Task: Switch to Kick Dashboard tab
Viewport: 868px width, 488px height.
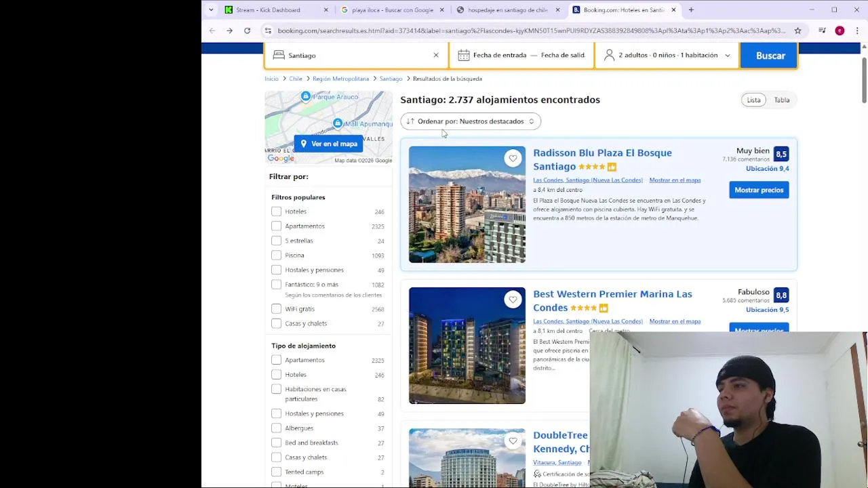Action: pos(277,9)
